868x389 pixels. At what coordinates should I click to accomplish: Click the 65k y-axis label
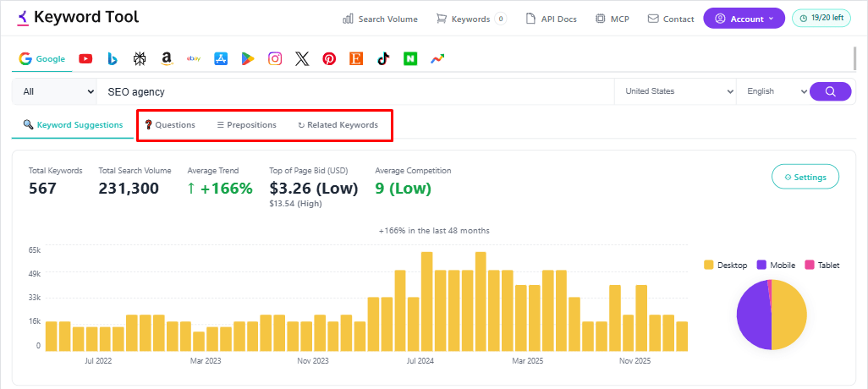point(35,250)
